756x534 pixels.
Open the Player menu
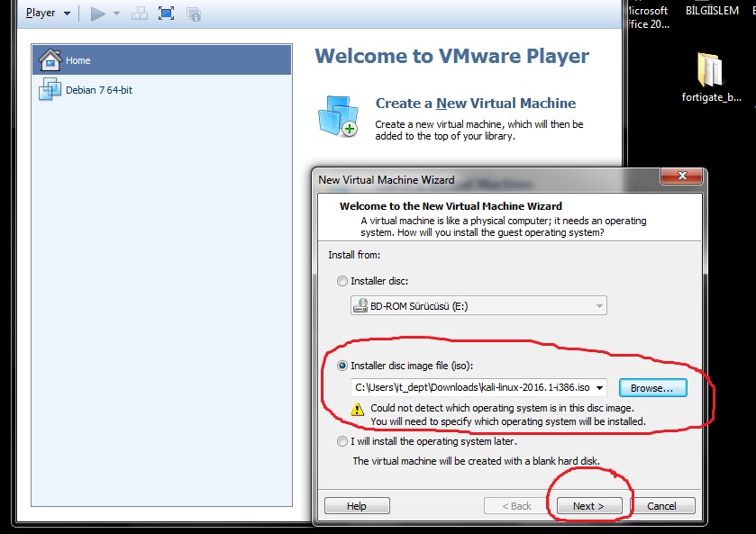tap(48, 13)
